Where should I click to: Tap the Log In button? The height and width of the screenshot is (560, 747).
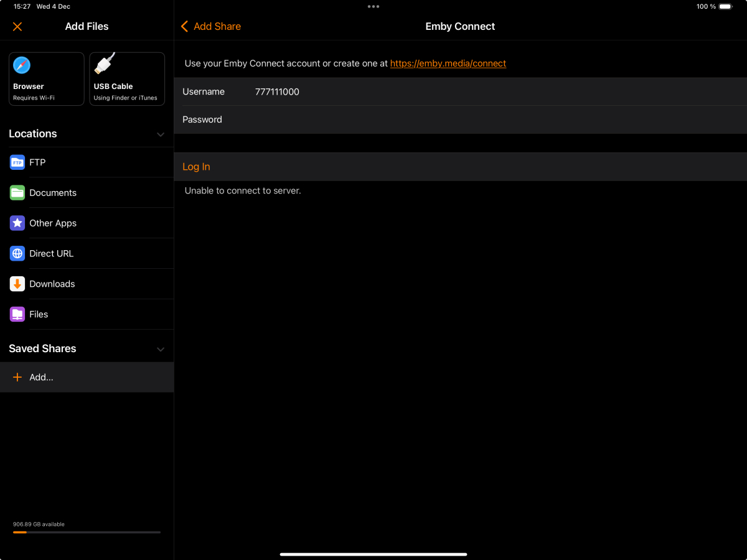(x=461, y=167)
